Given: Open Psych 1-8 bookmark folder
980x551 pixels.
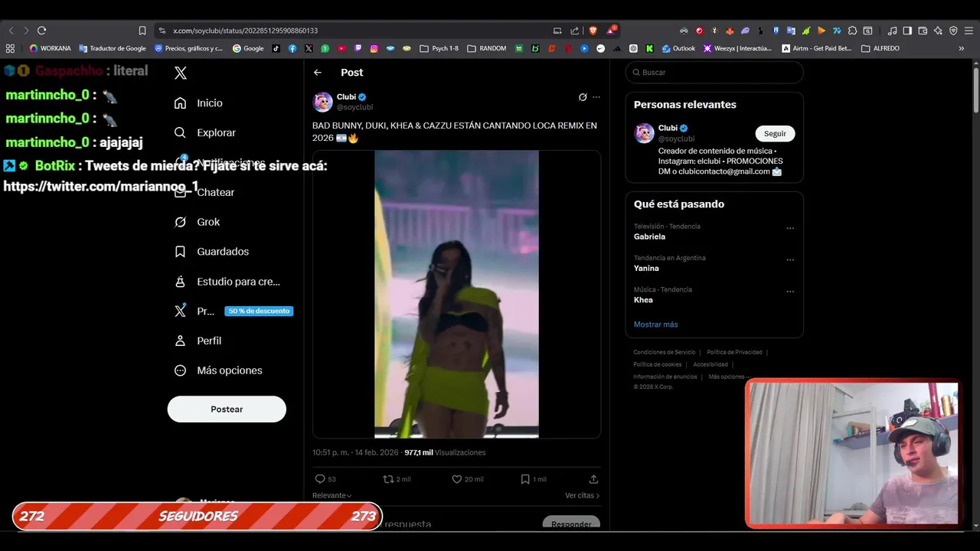Looking at the screenshot, I should (439, 48).
